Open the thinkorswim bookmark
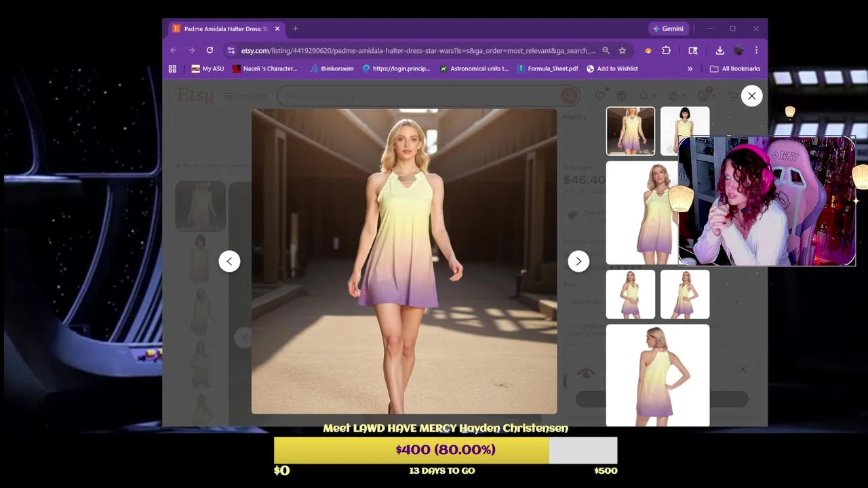Screen dimensions: 868x488 [x=332, y=68]
